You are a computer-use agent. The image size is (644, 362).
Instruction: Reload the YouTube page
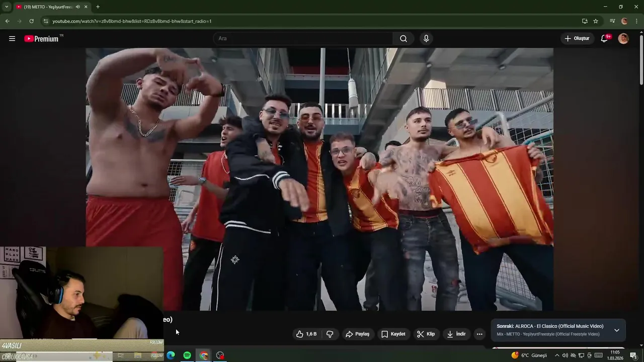(31, 21)
